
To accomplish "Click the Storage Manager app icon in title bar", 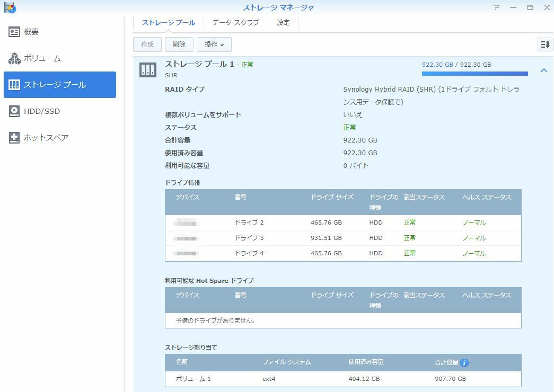I will coord(10,7).
